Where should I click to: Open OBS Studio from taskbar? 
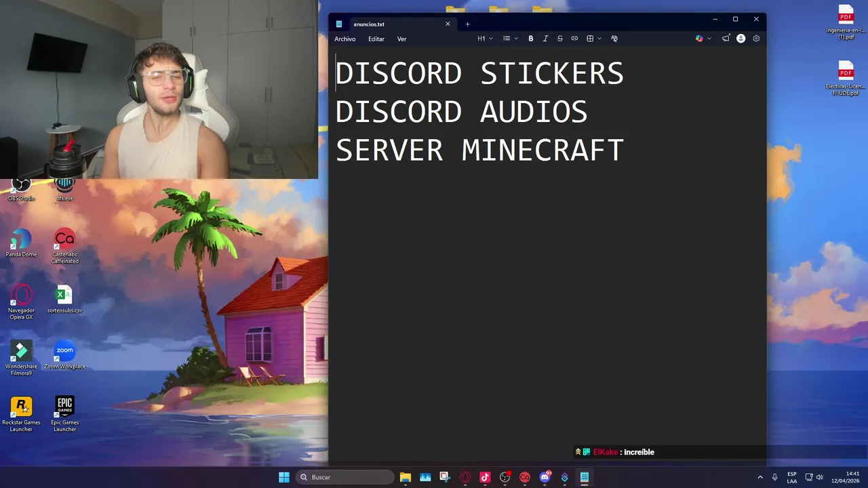[505, 477]
